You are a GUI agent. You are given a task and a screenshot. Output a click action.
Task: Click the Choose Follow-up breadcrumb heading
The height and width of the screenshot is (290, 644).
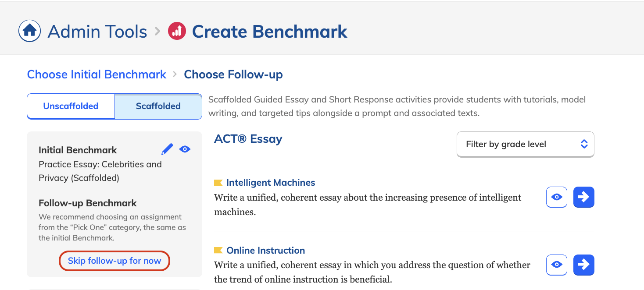click(x=233, y=74)
